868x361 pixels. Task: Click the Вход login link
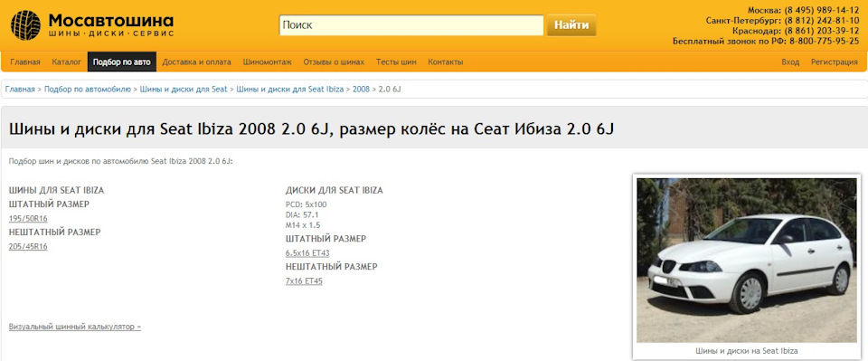click(x=790, y=62)
